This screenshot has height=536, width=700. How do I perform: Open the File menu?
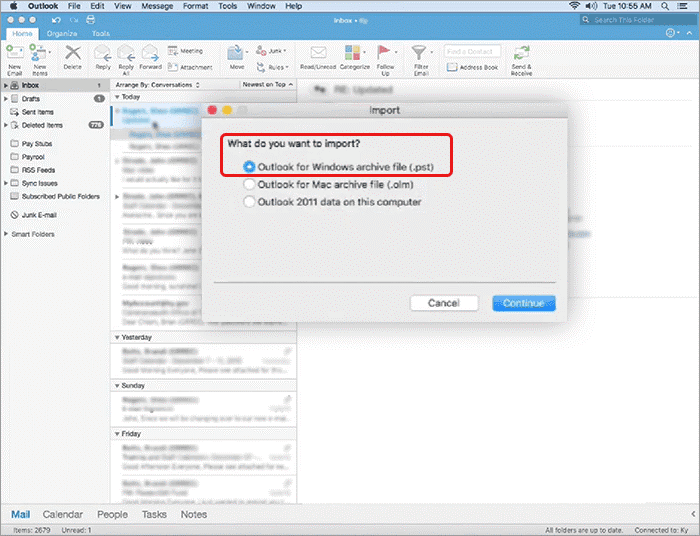click(74, 6)
